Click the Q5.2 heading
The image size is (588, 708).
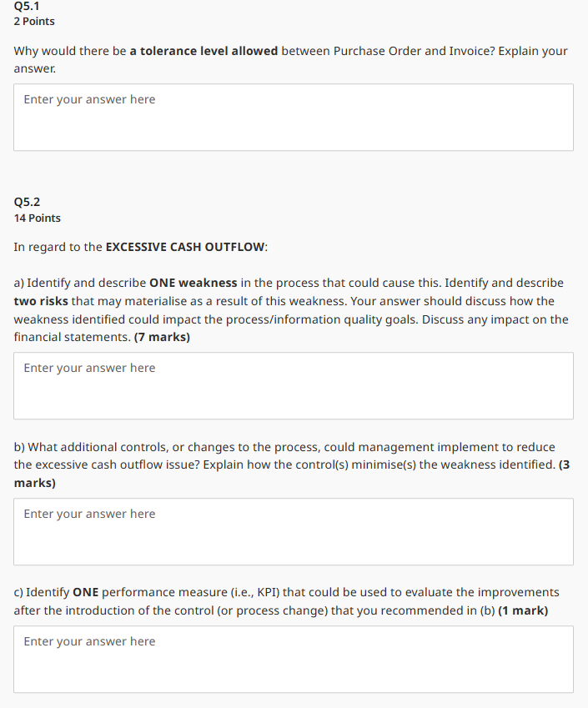tap(27, 201)
